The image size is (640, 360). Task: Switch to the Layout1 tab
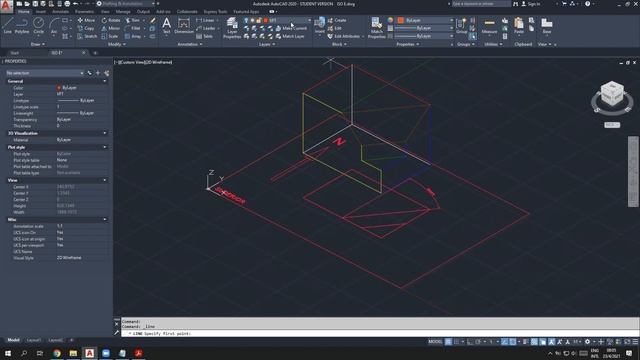(x=33, y=340)
